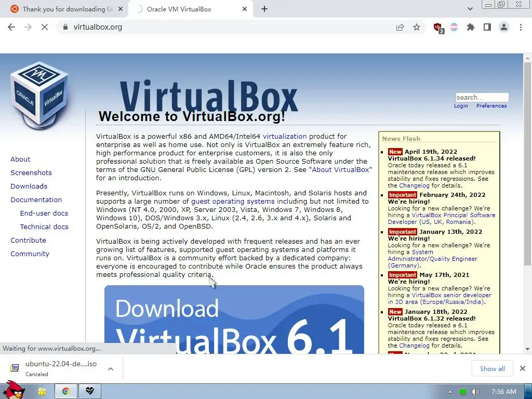Bookmark this page with the star icon
This screenshot has width=532, height=399.
tap(417, 27)
